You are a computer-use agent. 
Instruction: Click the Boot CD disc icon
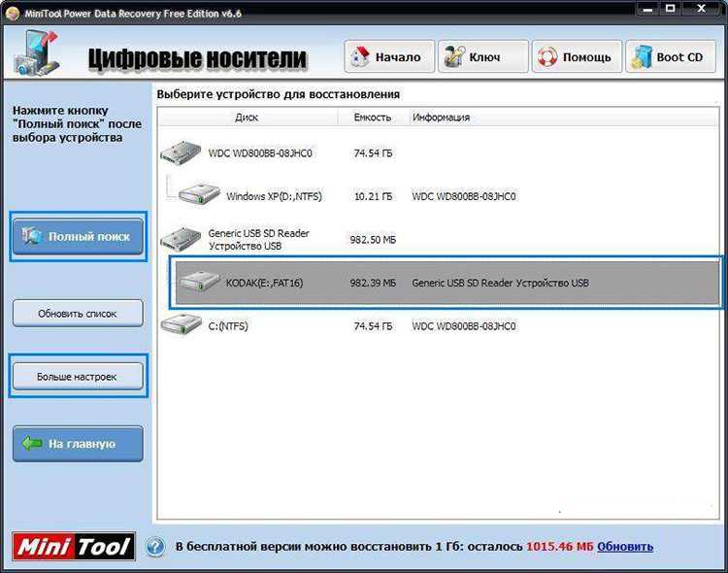click(x=642, y=57)
